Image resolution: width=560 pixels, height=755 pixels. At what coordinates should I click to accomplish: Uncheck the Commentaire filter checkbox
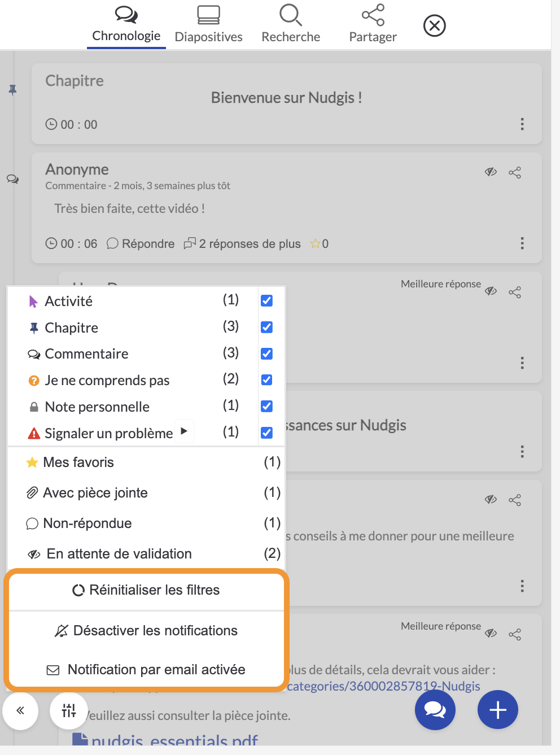(266, 354)
